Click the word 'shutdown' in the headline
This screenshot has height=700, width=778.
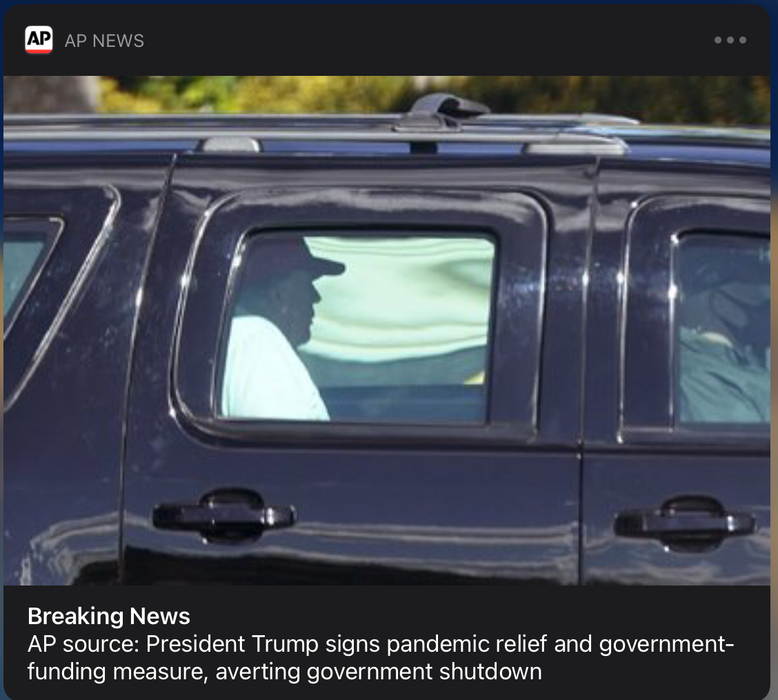point(490,672)
